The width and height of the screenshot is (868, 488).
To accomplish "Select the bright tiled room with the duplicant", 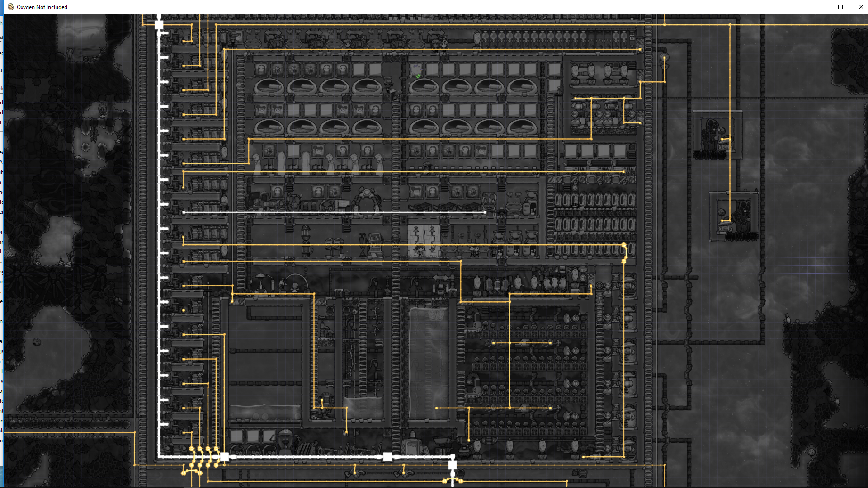I will [x=424, y=241].
